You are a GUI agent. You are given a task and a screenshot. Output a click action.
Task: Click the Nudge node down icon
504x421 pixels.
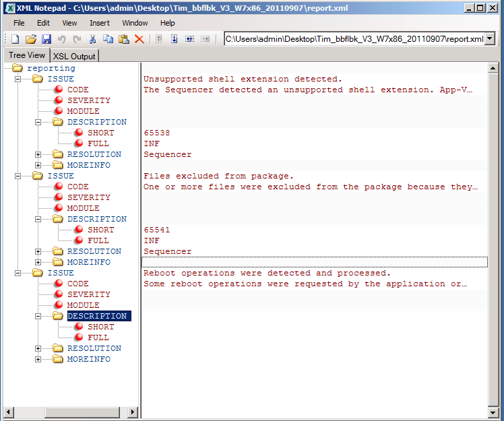(x=174, y=39)
